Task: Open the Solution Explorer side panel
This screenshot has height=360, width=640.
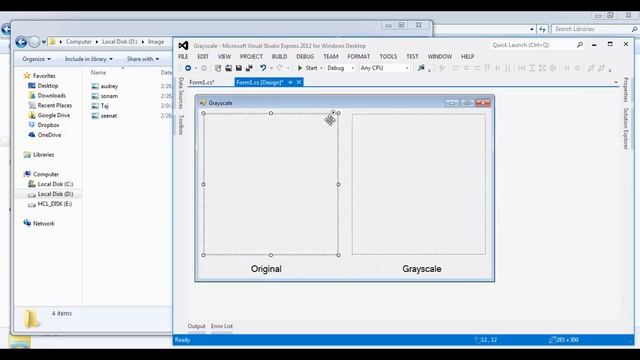Action: coord(625,128)
